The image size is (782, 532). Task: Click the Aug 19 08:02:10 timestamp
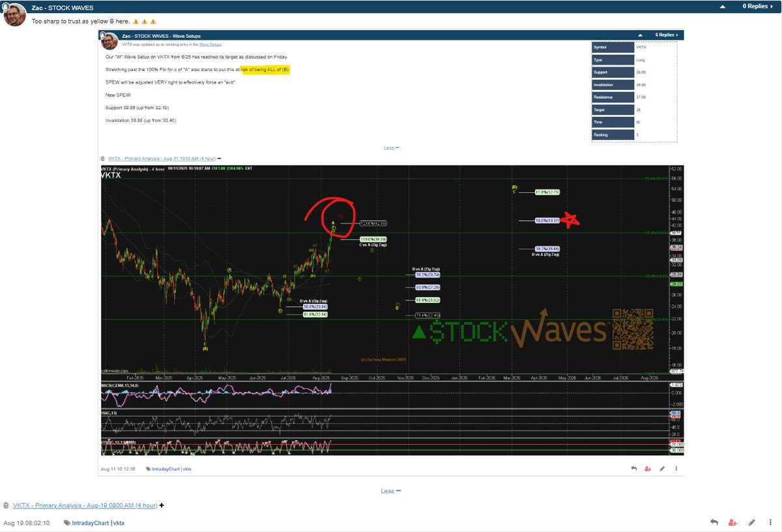pos(27,523)
